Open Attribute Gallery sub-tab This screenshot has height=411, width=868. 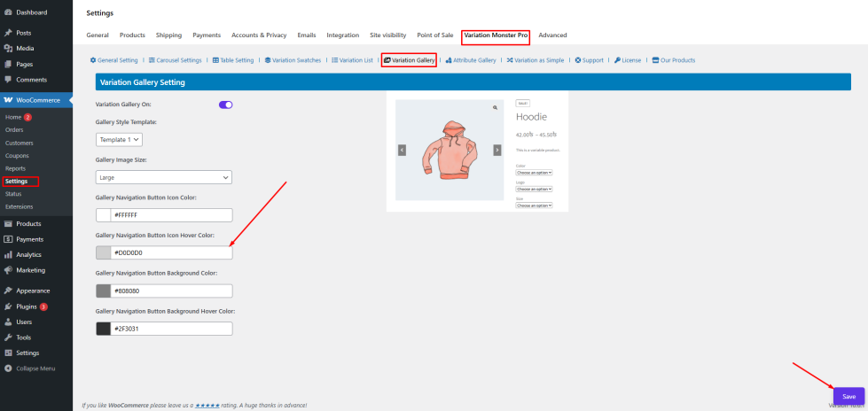click(471, 60)
